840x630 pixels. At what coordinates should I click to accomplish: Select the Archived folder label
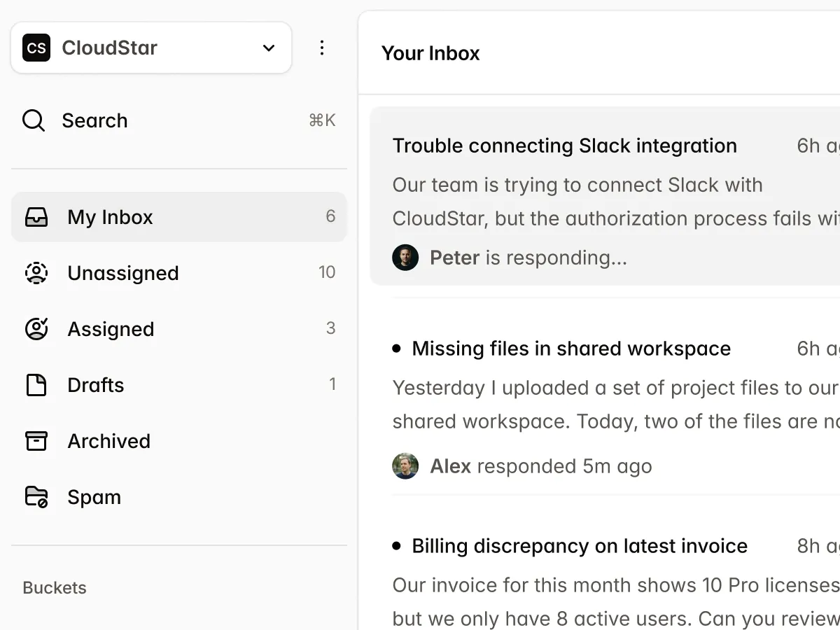coord(108,441)
